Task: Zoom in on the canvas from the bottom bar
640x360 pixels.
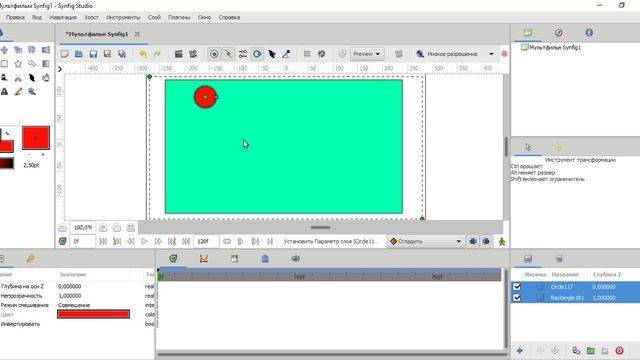Action: pos(103,227)
